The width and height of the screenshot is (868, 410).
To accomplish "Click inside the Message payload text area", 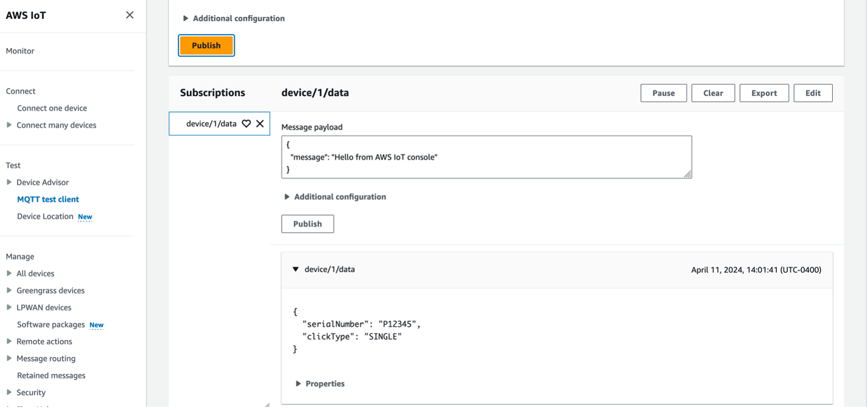I will pyautogui.click(x=486, y=157).
